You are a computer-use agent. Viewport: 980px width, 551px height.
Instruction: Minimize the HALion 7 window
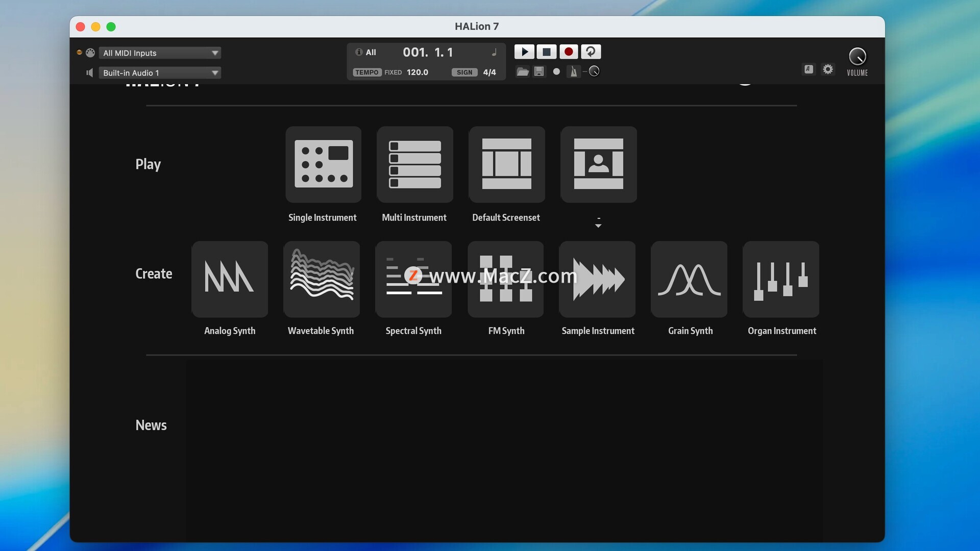pos(95,27)
